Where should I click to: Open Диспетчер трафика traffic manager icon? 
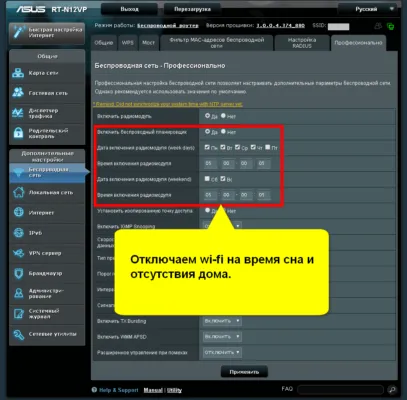tap(18, 113)
